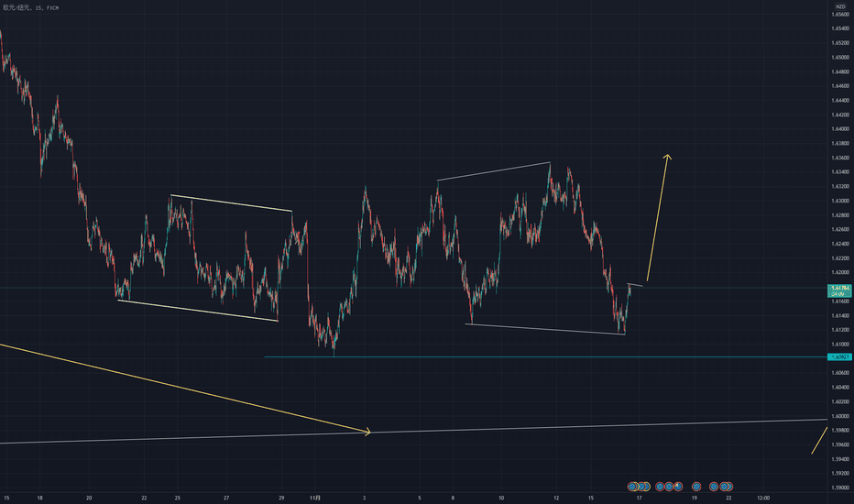Click the date 10 on time axis

(x=501, y=498)
